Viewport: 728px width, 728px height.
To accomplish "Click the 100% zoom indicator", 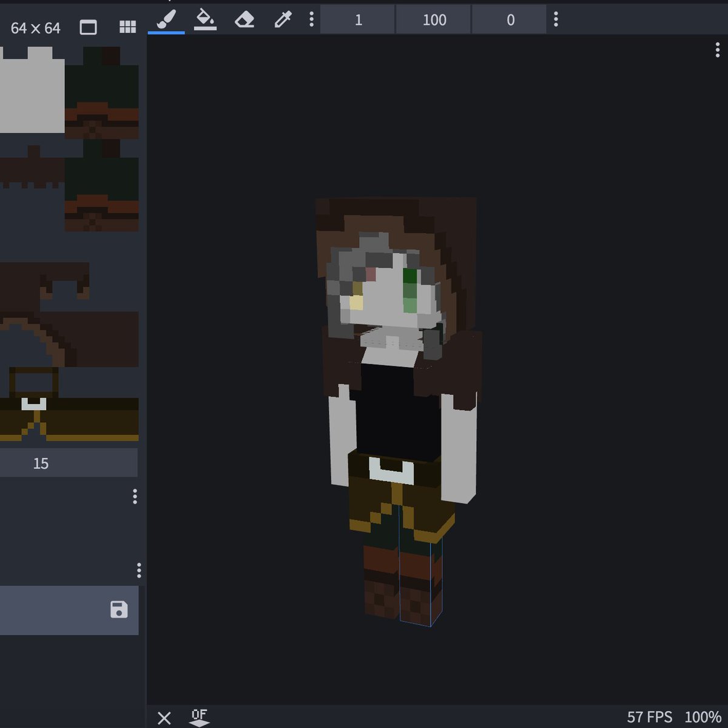I will 703,717.
